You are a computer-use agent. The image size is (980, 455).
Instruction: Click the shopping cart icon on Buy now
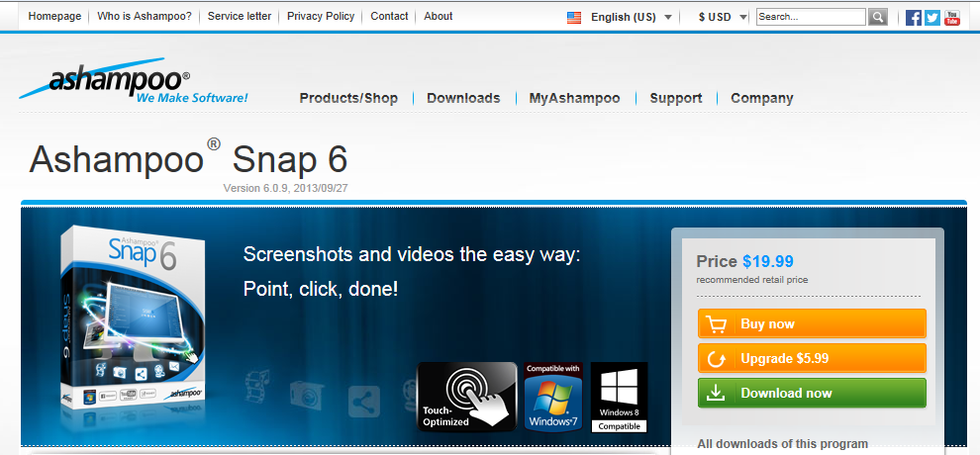tap(717, 323)
